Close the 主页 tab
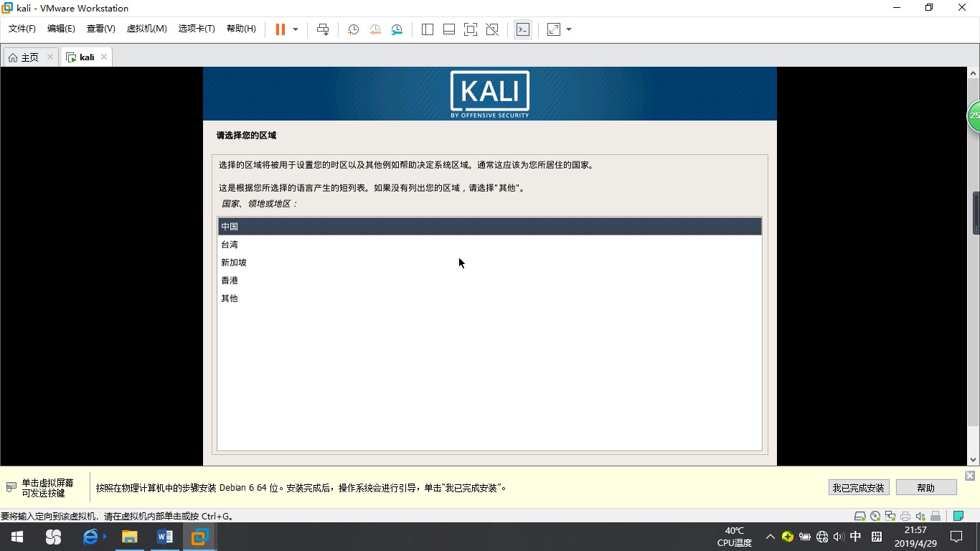Image resolution: width=980 pixels, height=551 pixels. point(50,57)
